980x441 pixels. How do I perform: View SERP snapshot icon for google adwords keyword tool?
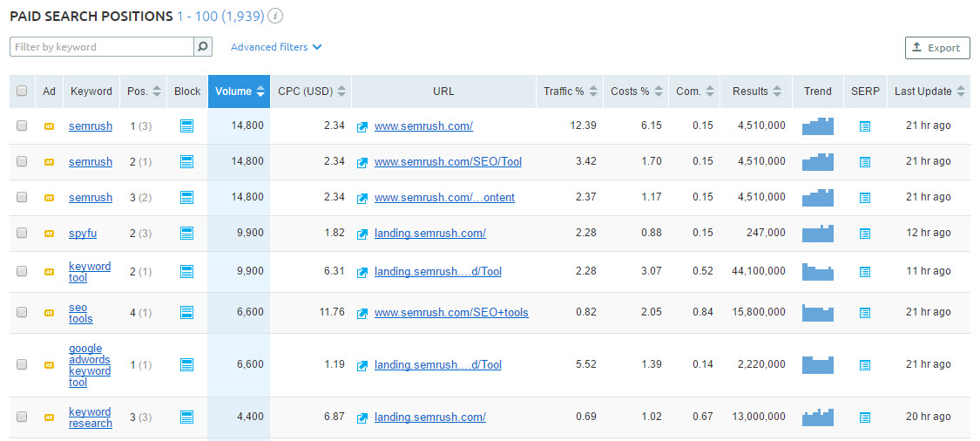click(865, 365)
